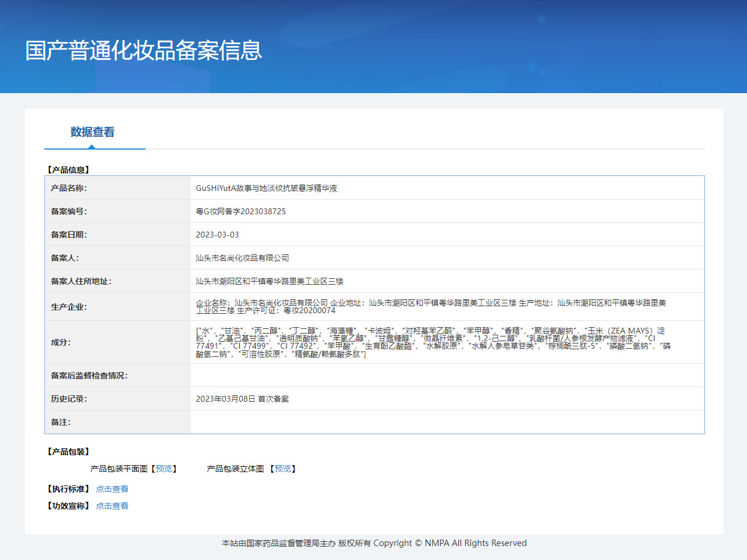Select the product name GuSHiYutA value
The width and height of the screenshot is (747, 560).
click(266, 188)
